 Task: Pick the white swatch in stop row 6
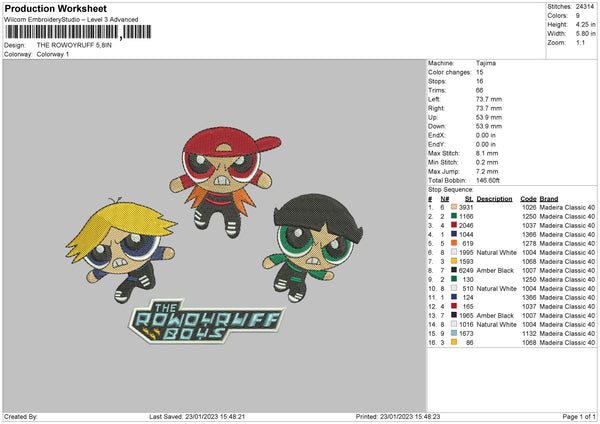pyautogui.click(x=454, y=252)
